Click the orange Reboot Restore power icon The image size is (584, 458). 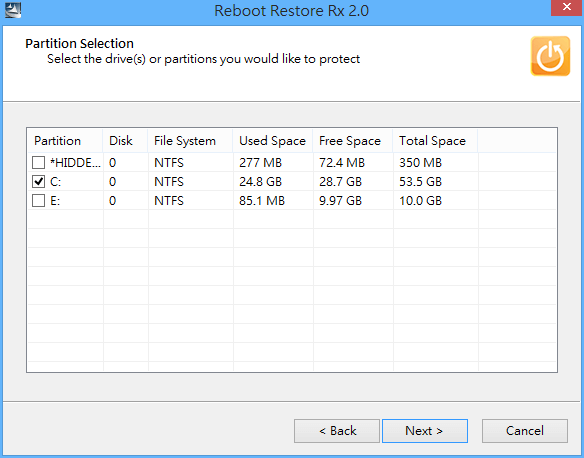(550, 56)
